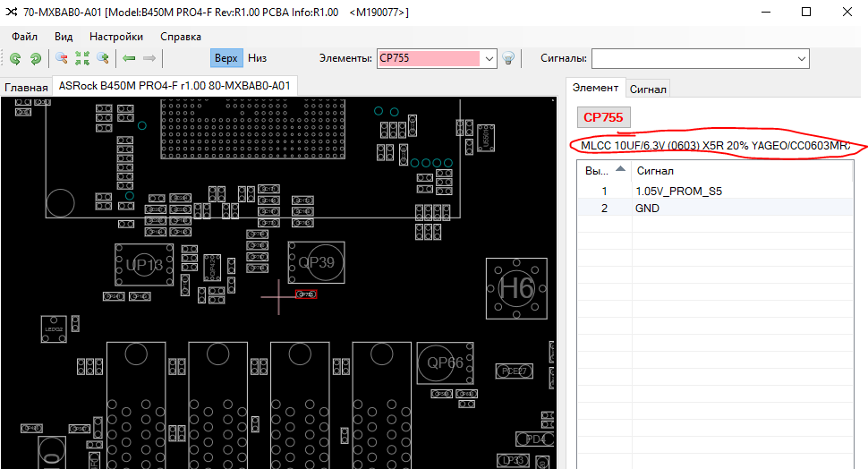Click the light bulb highlight icon
This screenshot has height=469, width=868.
tap(508, 58)
